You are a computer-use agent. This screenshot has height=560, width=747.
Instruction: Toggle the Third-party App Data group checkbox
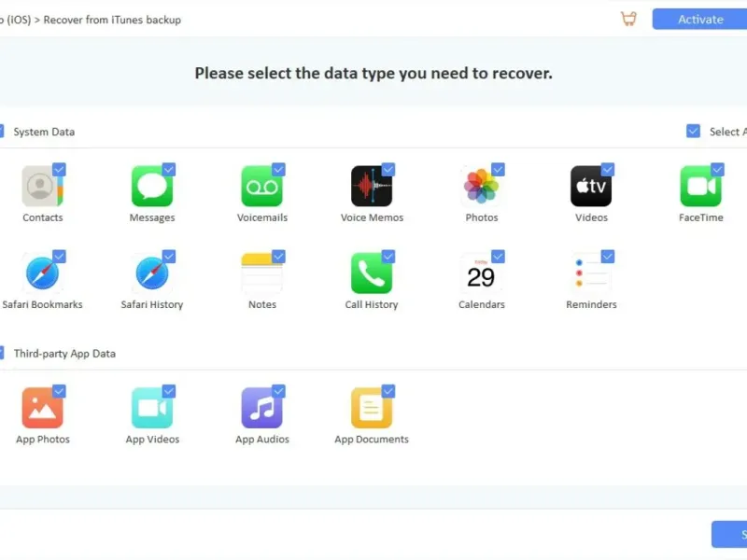click(x=2, y=353)
